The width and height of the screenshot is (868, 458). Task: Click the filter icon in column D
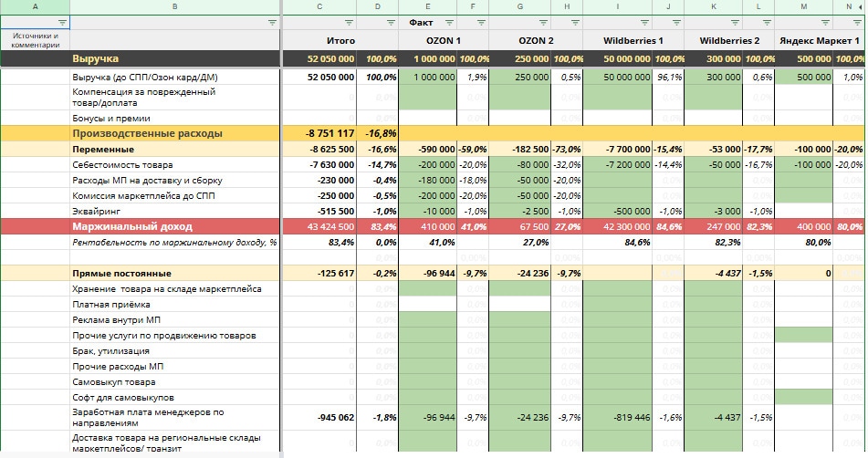[389, 22]
